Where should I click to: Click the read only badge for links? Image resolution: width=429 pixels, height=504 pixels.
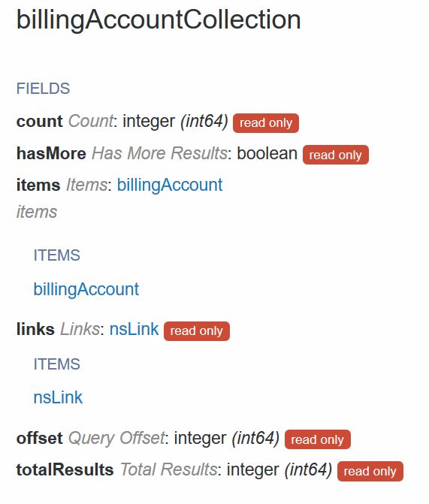click(197, 331)
